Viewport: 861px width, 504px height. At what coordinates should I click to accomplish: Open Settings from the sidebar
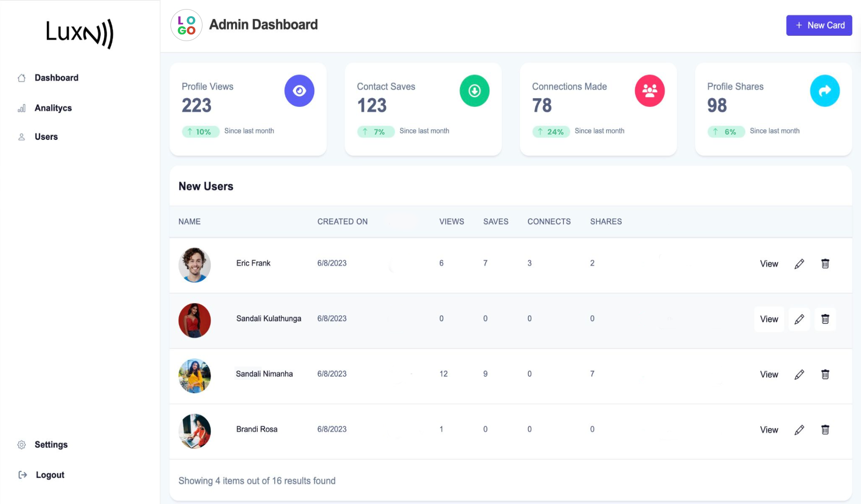[51, 445]
